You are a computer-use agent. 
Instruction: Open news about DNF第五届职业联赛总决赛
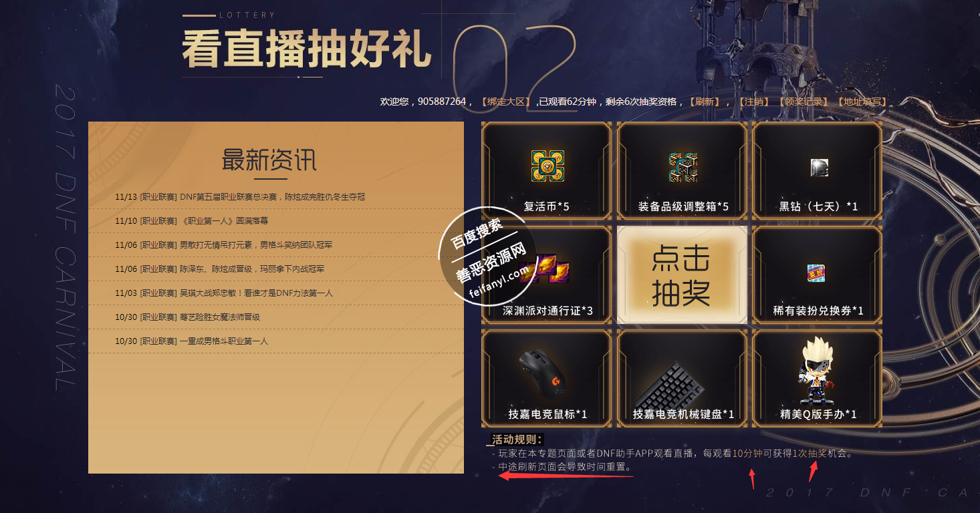tap(240, 197)
